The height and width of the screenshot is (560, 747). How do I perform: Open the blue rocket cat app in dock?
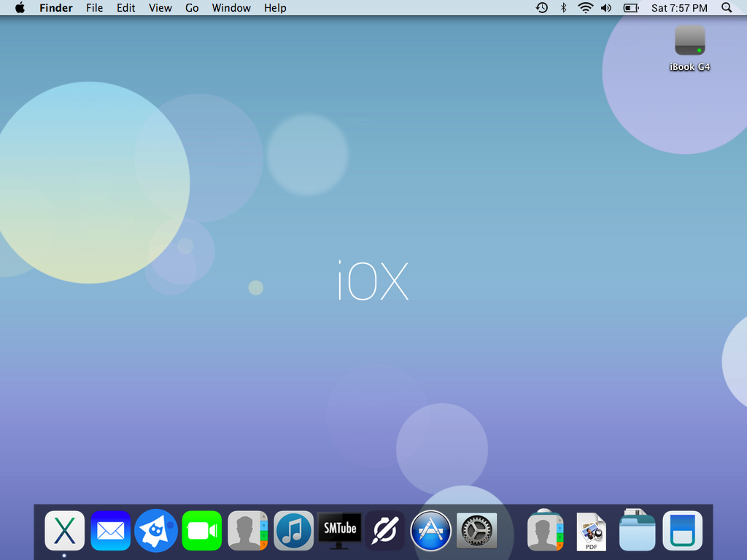coord(156,531)
